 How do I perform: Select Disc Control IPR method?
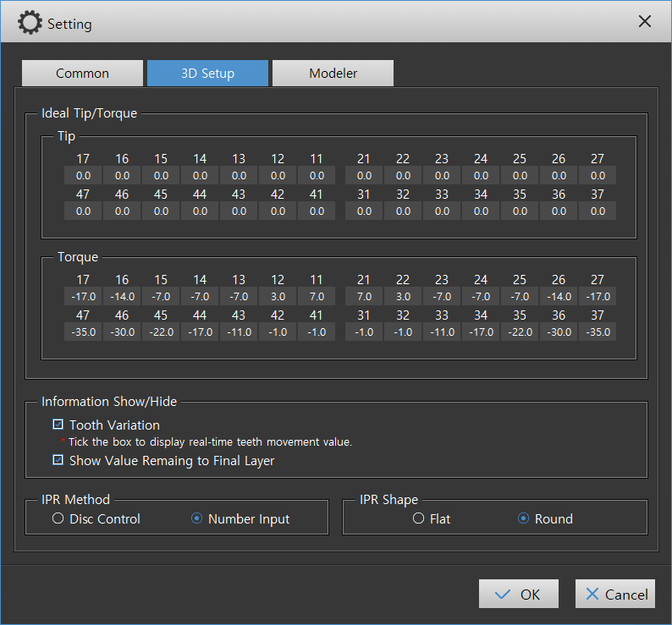(x=58, y=518)
